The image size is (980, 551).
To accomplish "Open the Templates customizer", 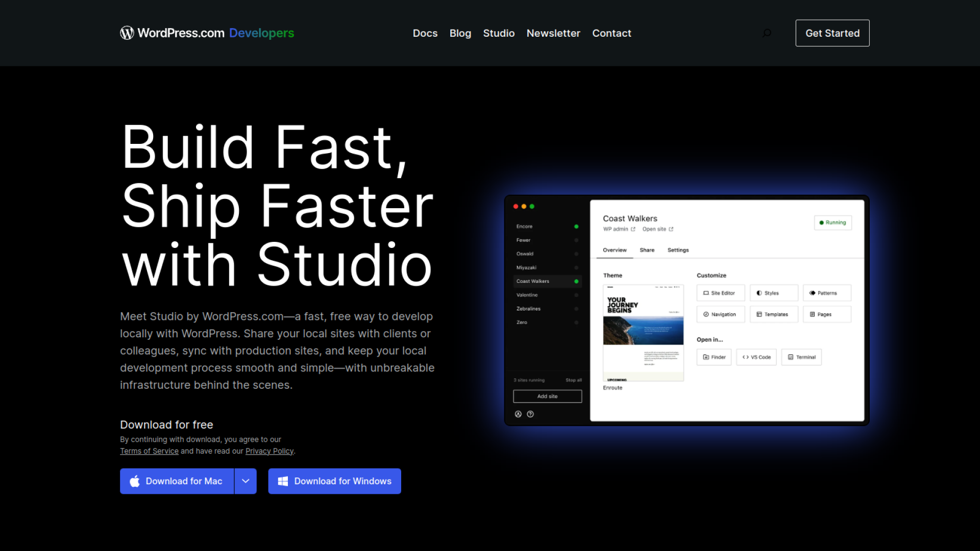I will pos(774,314).
